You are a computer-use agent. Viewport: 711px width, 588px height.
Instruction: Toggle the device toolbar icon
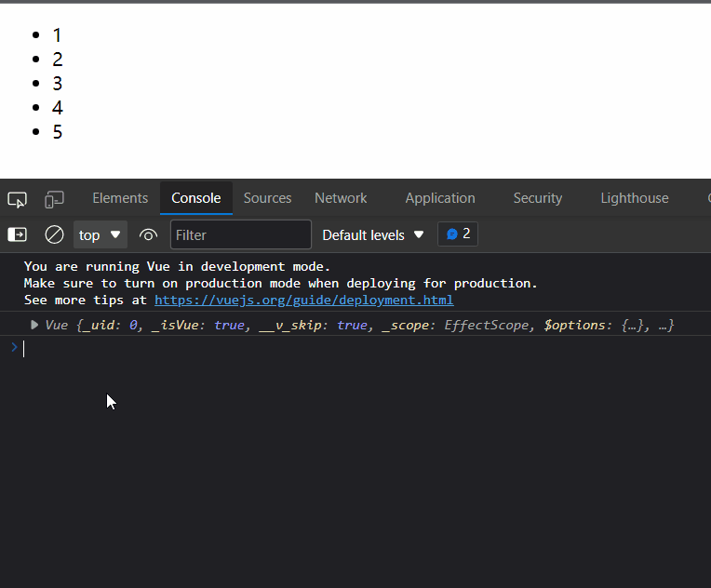pos(55,199)
